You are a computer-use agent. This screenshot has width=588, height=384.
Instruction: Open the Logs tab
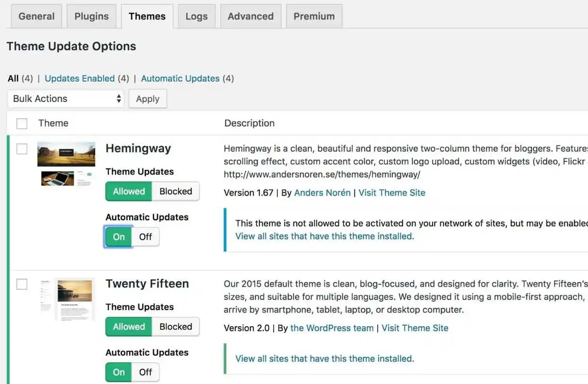click(x=196, y=17)
